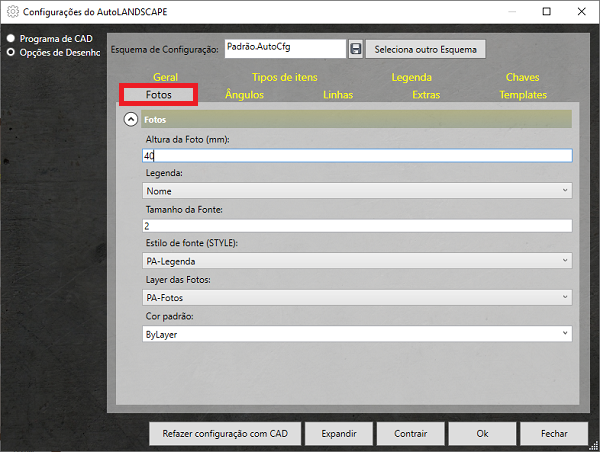Switch to the Geral tab
Image resolution: width=600 pixels, height=452 pixels.
(165, 77)
